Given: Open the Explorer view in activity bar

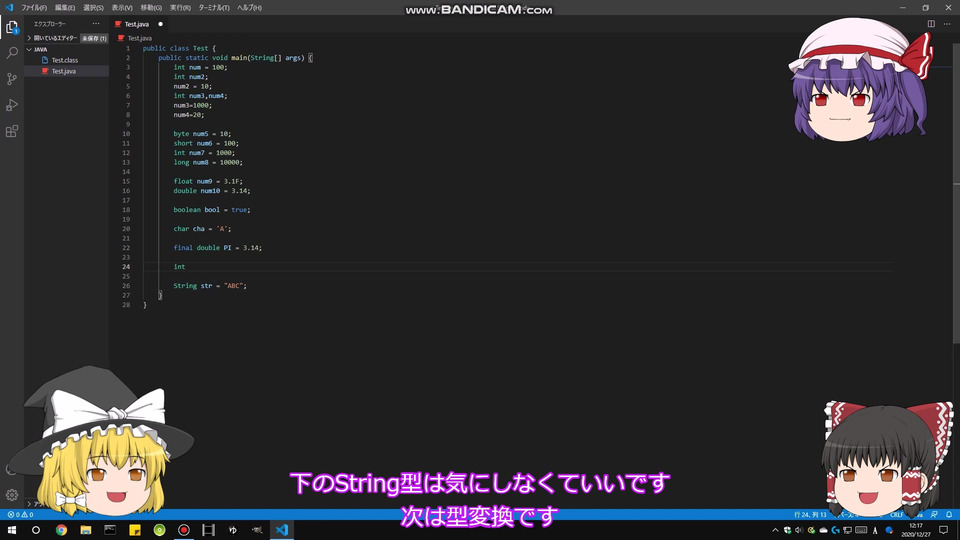Looking at the screenshot, I should click(x=12, y=27).
